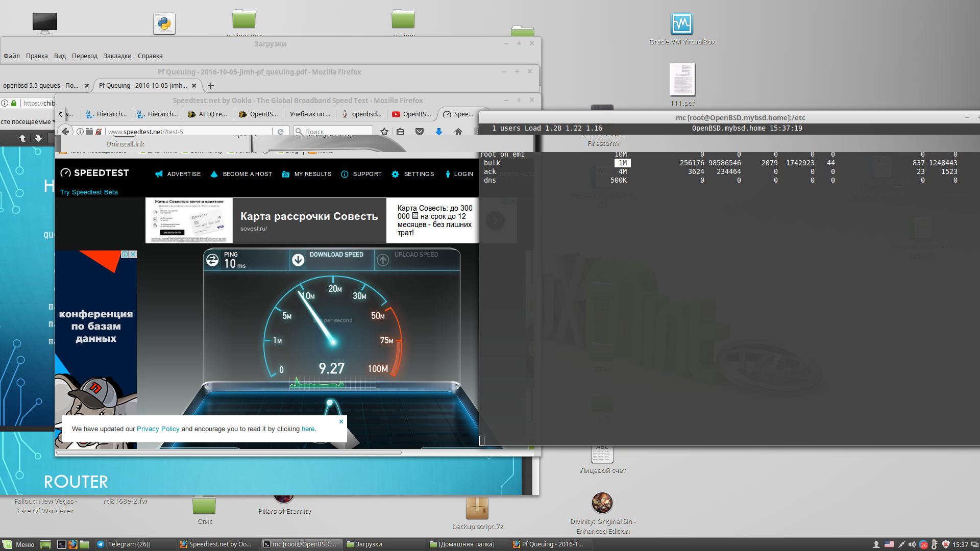Click the volume icon in system tray
The height and width of the screenshot is (551, 980).
[x=912, y=544]
